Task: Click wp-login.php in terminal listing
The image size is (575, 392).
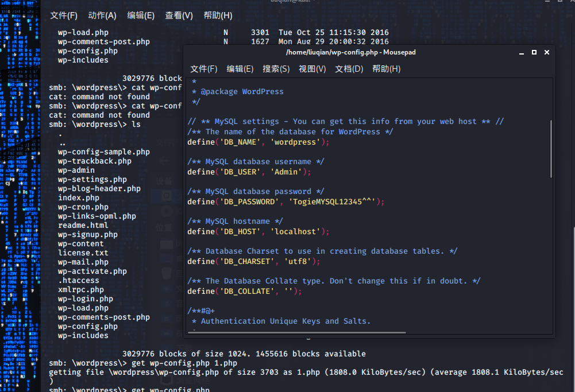Action: [x=86, y=299]
